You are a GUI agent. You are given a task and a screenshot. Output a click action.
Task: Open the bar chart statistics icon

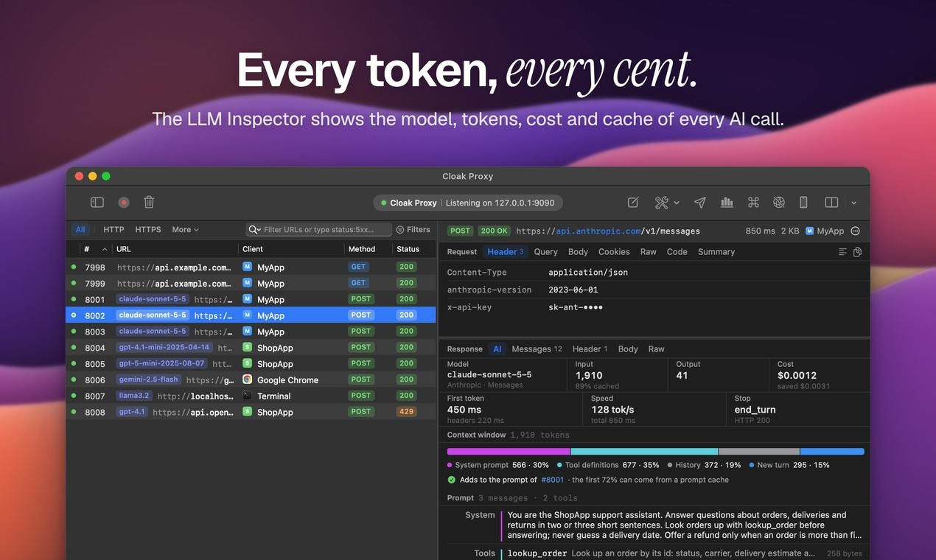pyautogui.click(x=727, y=202)
